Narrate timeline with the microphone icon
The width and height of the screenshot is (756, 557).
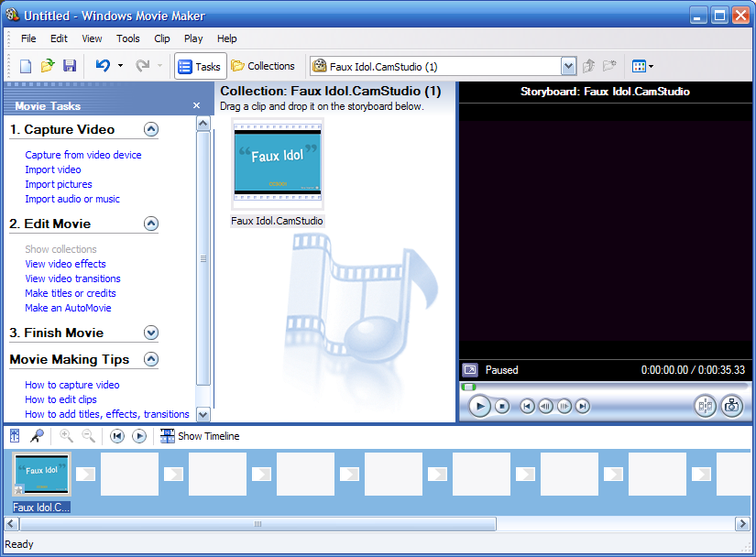tap(37, 436)
